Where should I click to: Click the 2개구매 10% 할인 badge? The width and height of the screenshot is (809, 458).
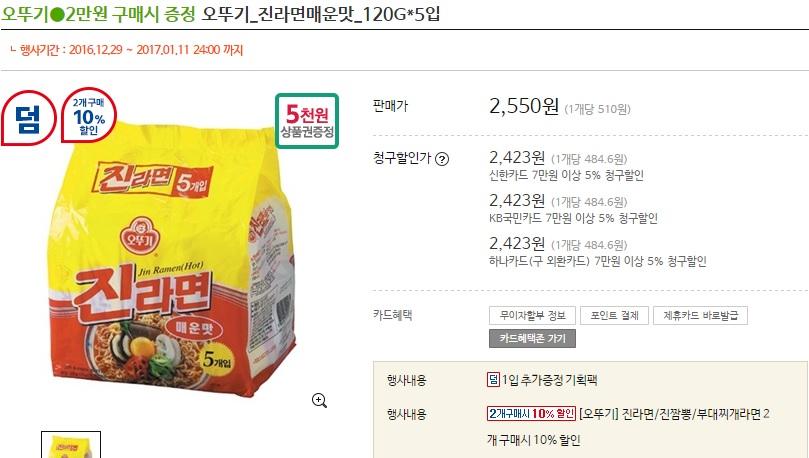click(x=89, y=116)
